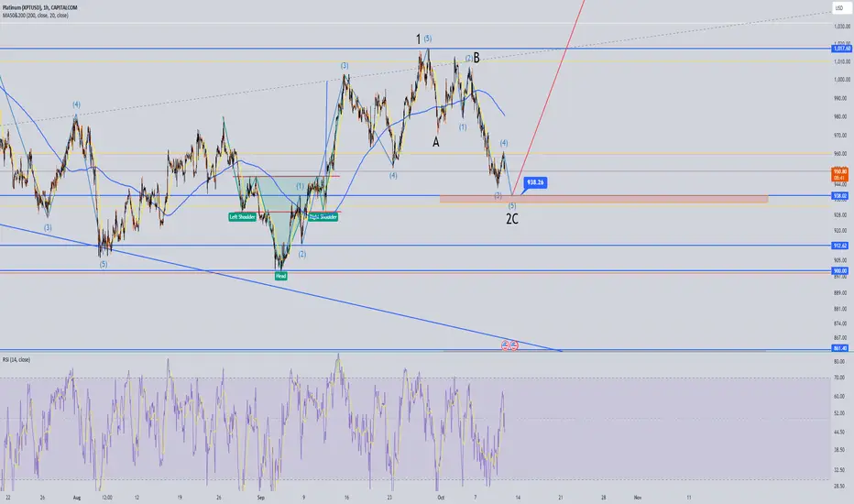The image size is (854, 504).
Task: Select the red shaded support zone rectangle
Action: 604,200
